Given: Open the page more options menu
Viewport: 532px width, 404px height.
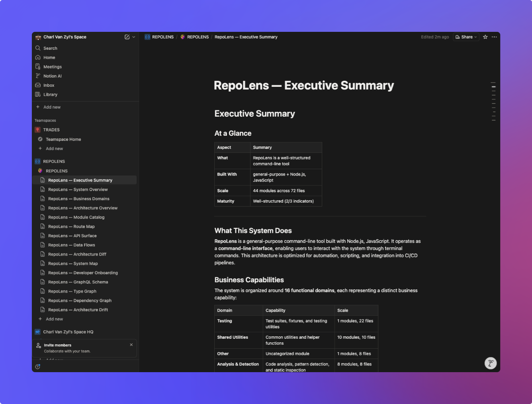Looking at the screenshot, I should [x=494, y=37].
